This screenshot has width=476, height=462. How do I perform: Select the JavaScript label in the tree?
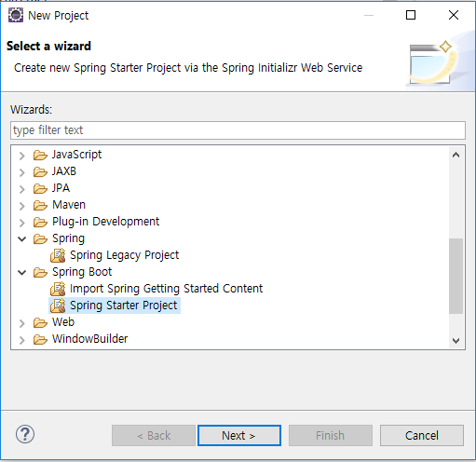pyautogui.click(x=76, y=155)
